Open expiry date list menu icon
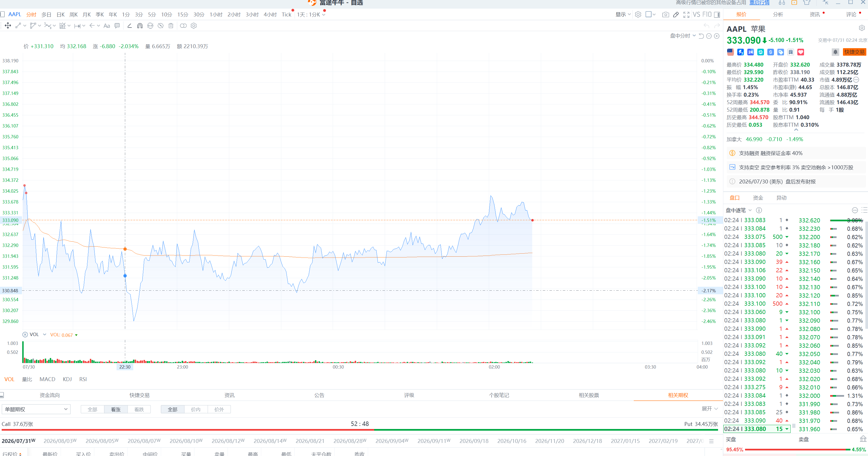The image size is (868, 456). coord(711,441)
